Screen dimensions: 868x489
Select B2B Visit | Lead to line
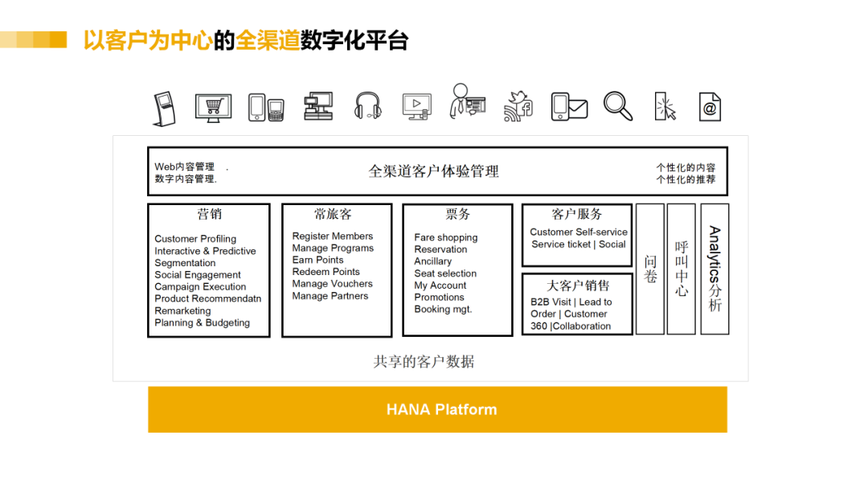point(571,302)
